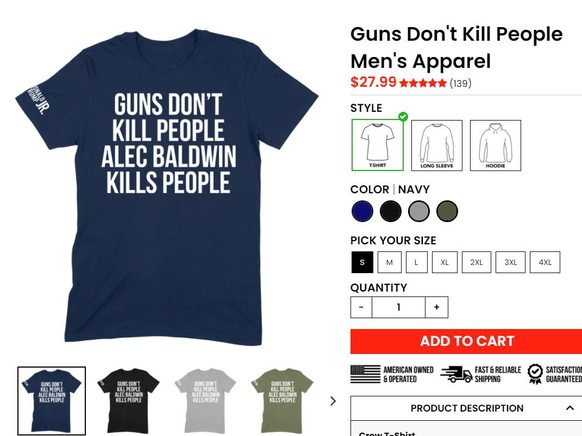Image resolution: width=582 pixels, height=436 pixels.
Task: Select size XL
Action: [445, 262]
